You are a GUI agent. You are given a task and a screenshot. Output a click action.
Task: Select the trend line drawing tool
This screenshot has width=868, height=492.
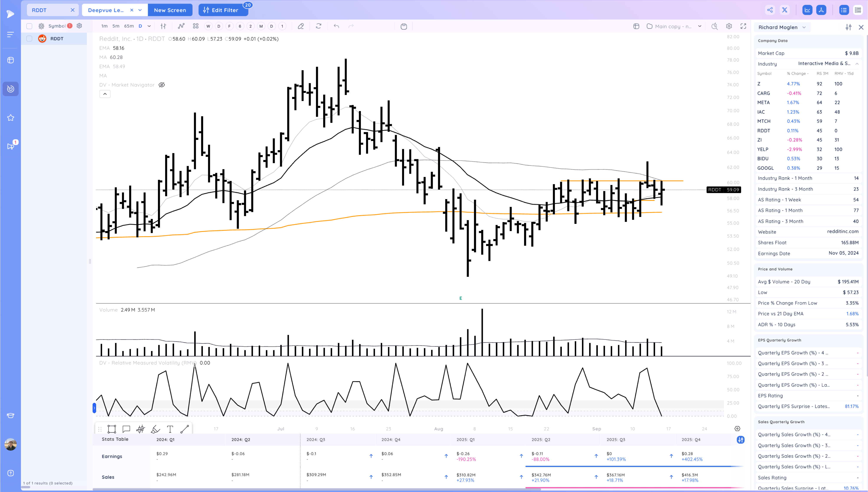click(x=184, y=429)
